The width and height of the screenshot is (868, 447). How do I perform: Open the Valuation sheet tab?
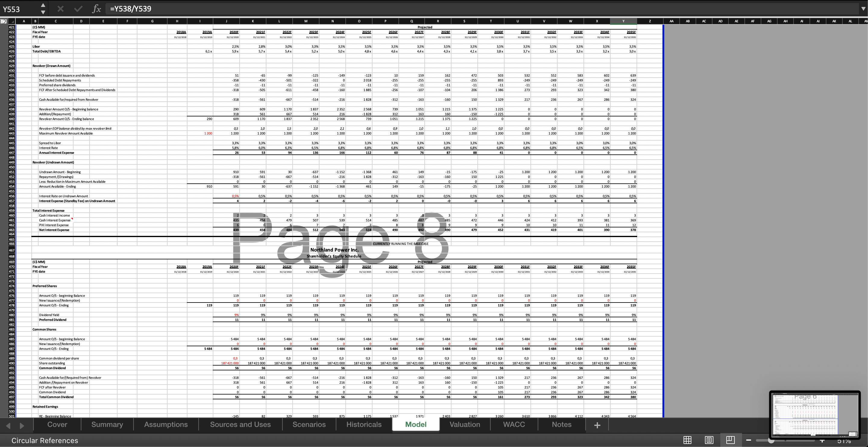pyautogui.click(x=465, y=424)
